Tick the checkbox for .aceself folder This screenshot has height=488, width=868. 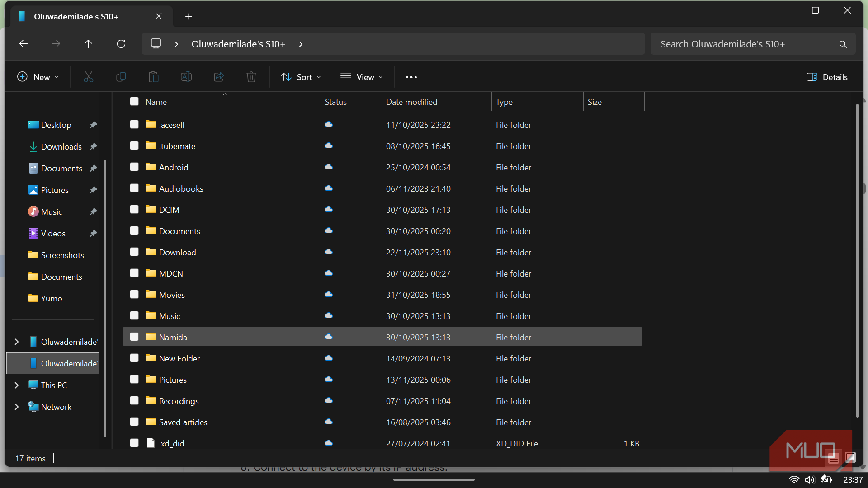[x=134, y=125]
